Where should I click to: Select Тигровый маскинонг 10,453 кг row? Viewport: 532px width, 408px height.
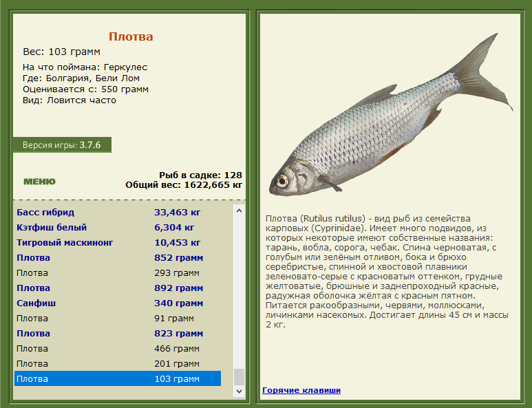[118, 242]
